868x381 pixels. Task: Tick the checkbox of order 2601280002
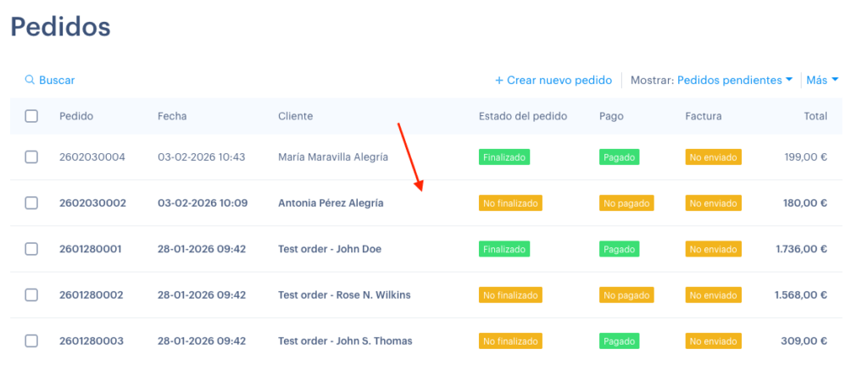31,295
